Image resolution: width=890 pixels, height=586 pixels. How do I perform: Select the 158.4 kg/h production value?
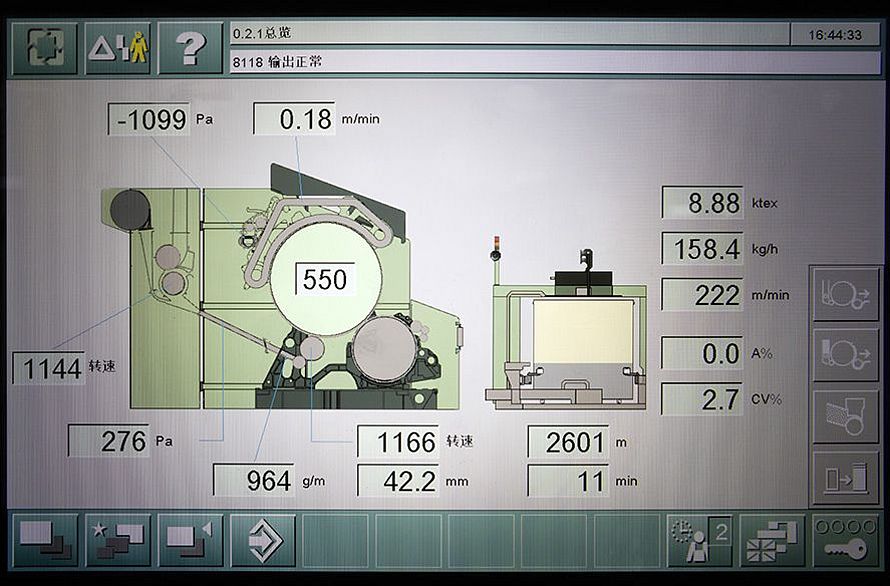tap(703, 249)
